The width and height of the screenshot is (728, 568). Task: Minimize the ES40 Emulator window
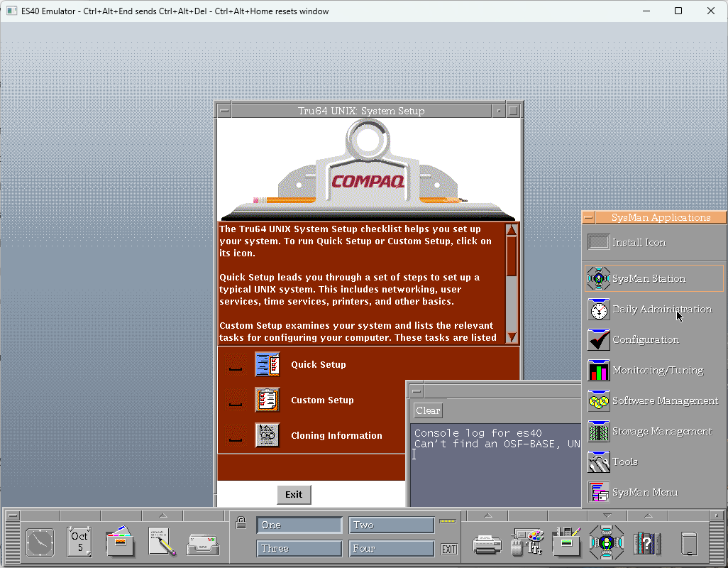click(x=646, y=11)
